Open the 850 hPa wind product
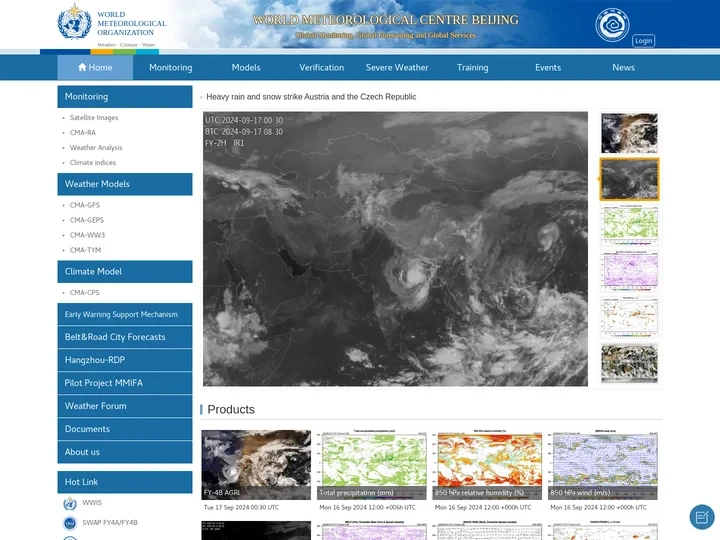Image resolution: width=720 pixels, height=540 pixels. [x=603, y=465]
